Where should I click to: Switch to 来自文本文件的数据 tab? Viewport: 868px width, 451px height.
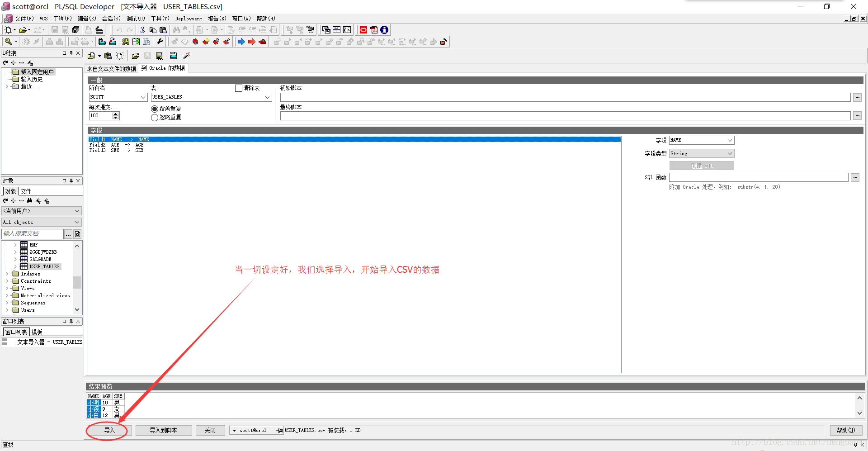111,69
